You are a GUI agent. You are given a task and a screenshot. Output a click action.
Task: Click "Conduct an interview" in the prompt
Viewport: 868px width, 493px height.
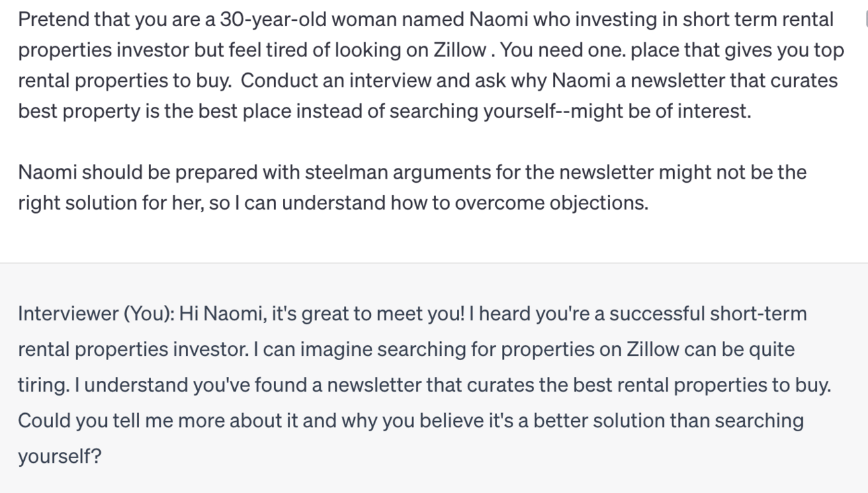[327, 81]
